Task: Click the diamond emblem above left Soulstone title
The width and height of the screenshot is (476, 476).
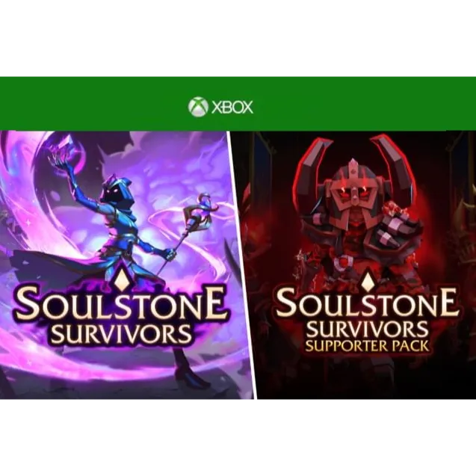Action: click(x=117, y=279)
